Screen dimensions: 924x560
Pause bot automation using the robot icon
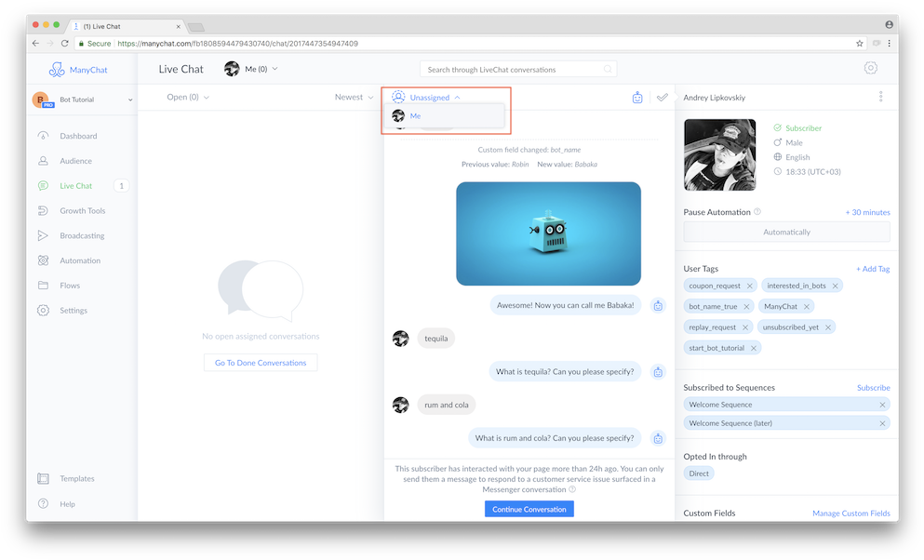(637, 97)
